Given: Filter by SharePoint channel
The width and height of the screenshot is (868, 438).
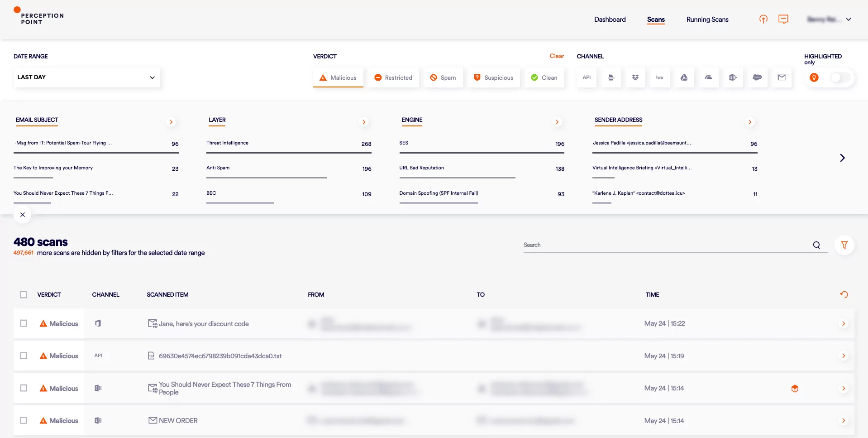Looking at the screenshot, I should (733, 77).
